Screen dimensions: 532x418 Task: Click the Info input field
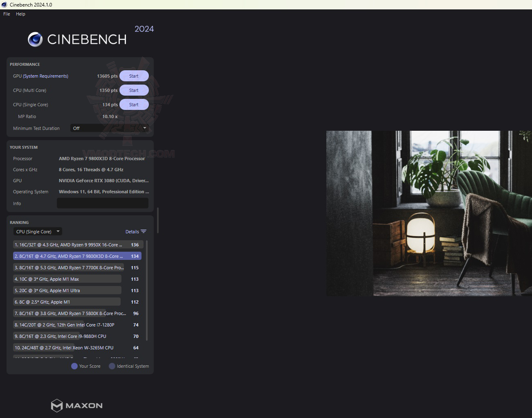(103, 203)
